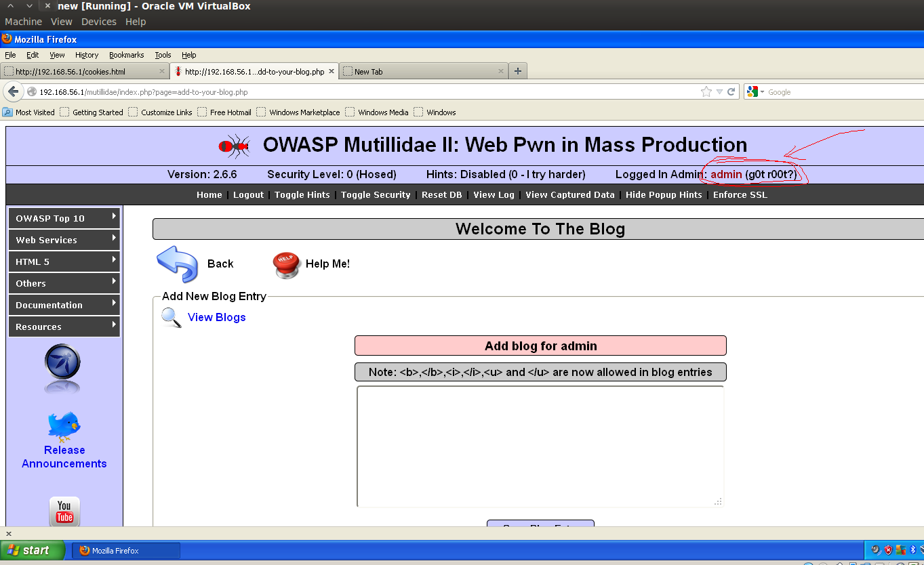Open the View Blogs link
The width and height of the screenshot is (924, 565).
click(216, 317)
